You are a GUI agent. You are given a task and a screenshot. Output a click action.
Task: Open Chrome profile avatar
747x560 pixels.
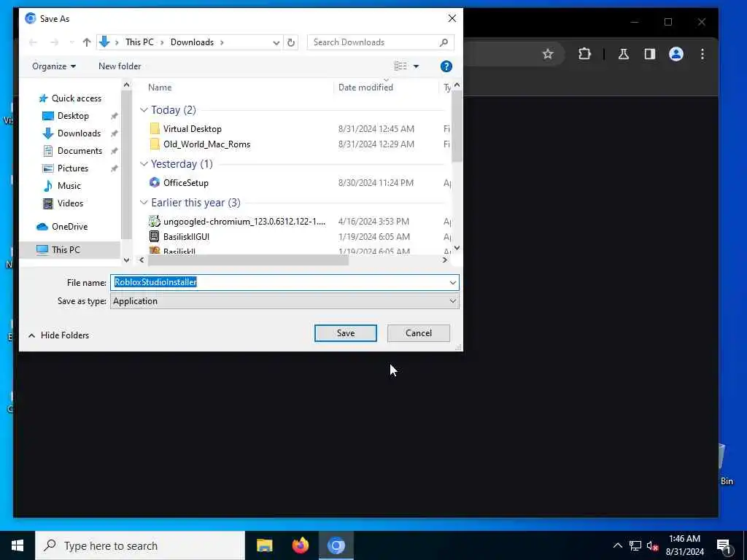676,54
